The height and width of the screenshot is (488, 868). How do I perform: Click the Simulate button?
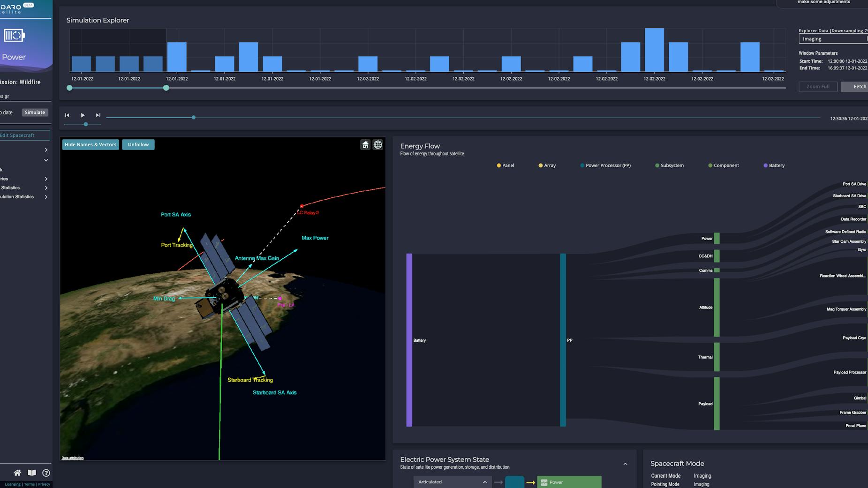click(35, 112)
